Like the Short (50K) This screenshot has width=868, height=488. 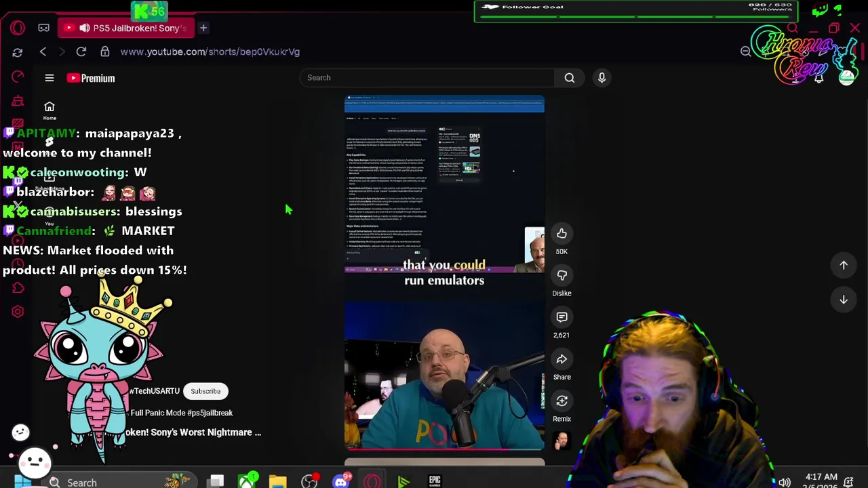tap(561, 234)
